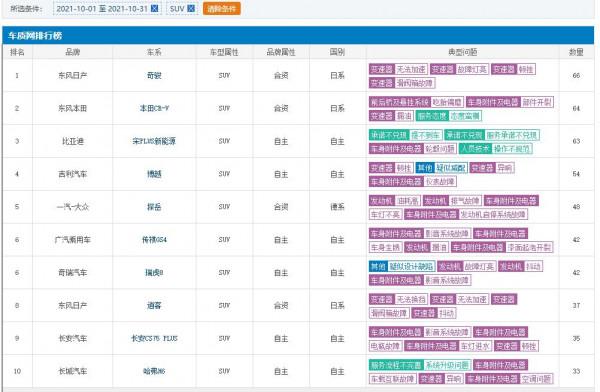Click the 空调问题 tag in the 哈弗H6 row
The height and width of the screenshot is (392, 600).
[x=536, y=379]
